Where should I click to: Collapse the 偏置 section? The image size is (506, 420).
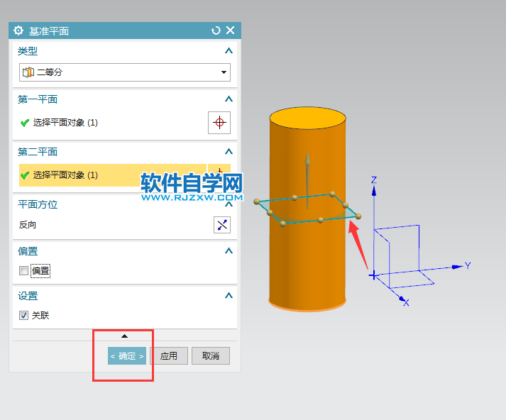pos(229,250)
